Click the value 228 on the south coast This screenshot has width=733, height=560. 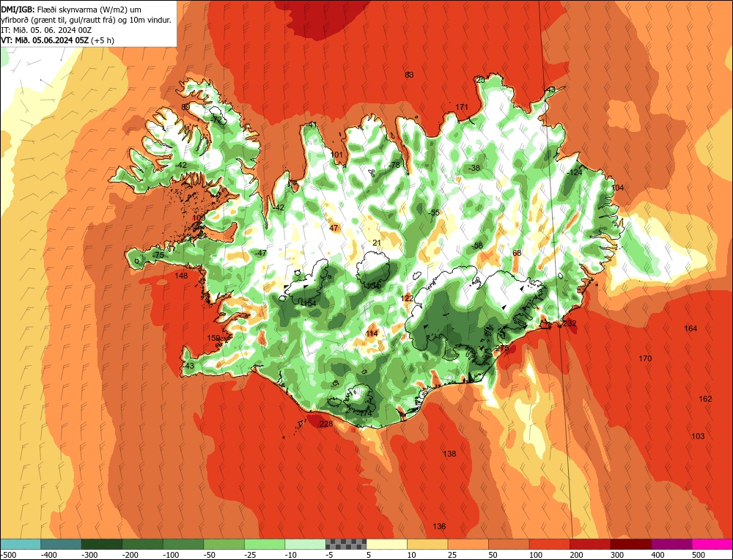coord(326,424)
